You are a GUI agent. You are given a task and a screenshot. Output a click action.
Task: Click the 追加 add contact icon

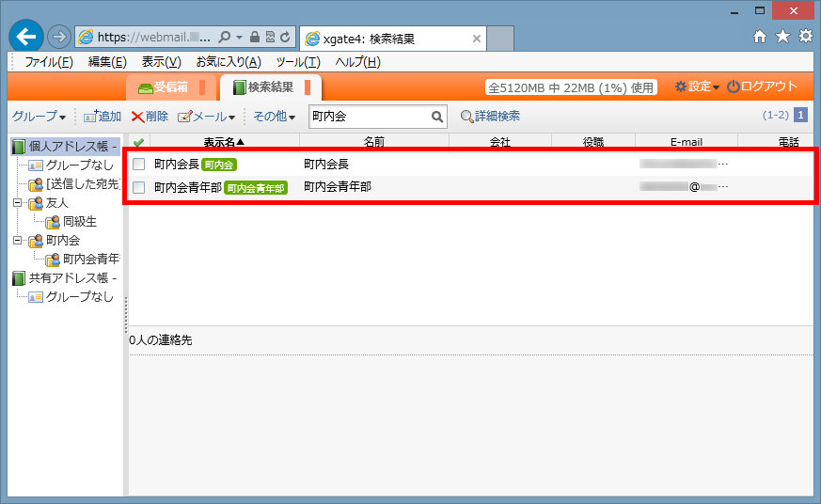pyautogui.click(x=91, y=117)
